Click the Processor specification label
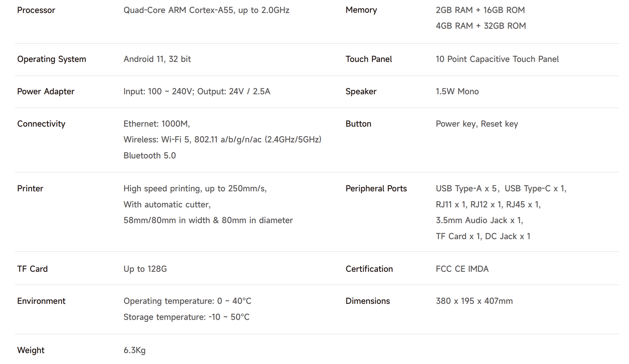 [36, 10]
